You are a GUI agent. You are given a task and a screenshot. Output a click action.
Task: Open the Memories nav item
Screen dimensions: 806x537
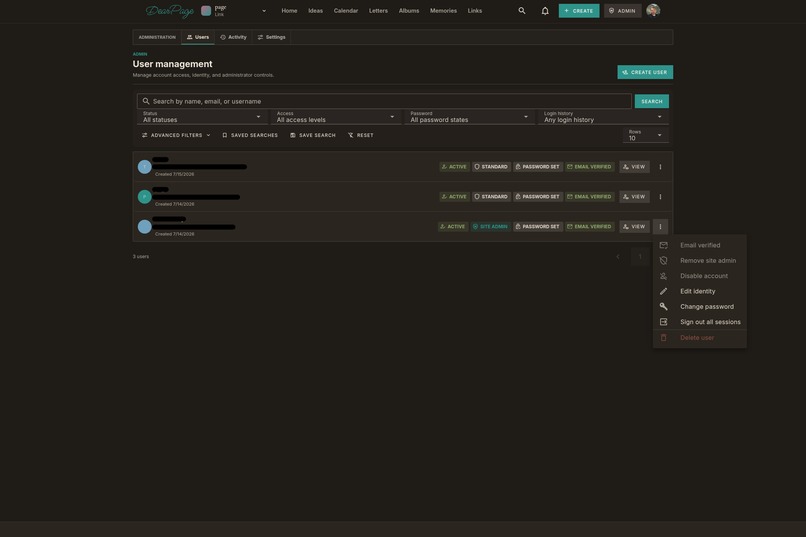tap(443, 11)
